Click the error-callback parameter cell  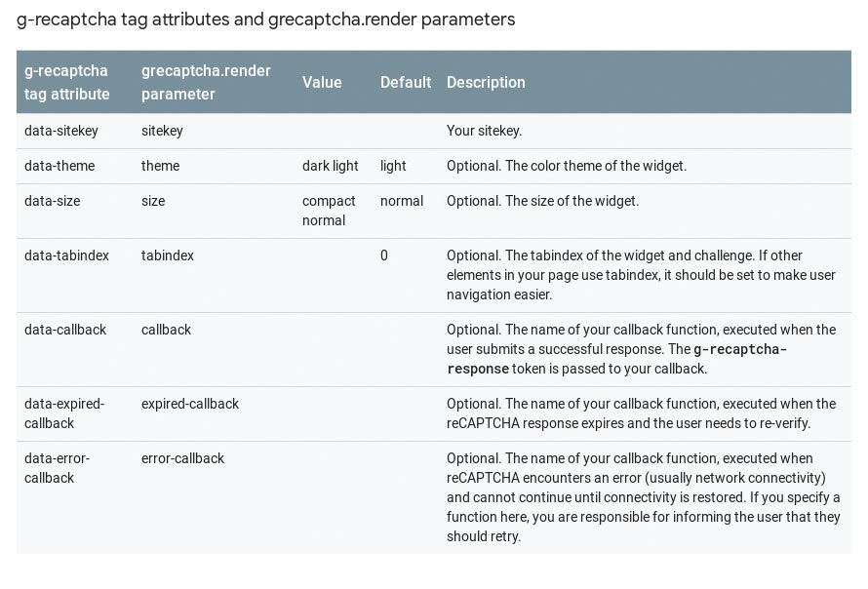[x=182, y=458]
